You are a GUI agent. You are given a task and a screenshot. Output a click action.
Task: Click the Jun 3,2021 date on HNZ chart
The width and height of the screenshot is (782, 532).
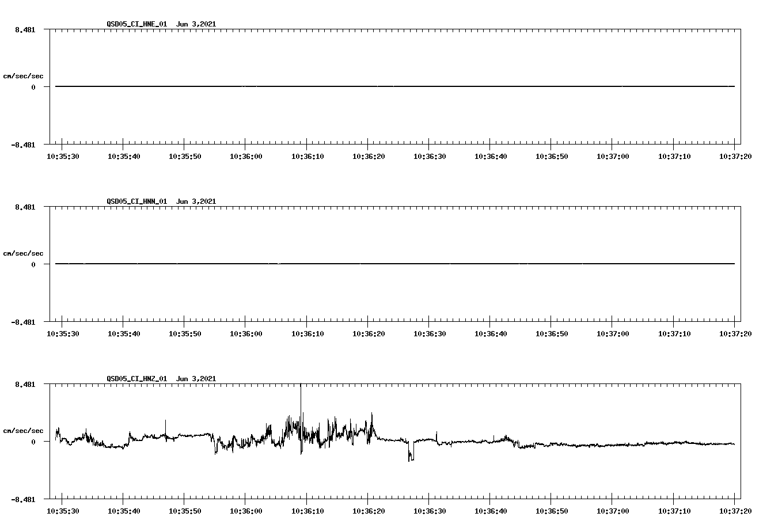196,379
